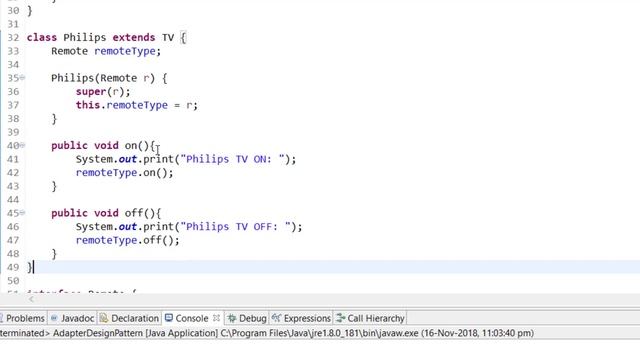Click 'class Philips extends TV' declaration
The width and height of the screenshot is (640, 360).
tap(100, 38)
